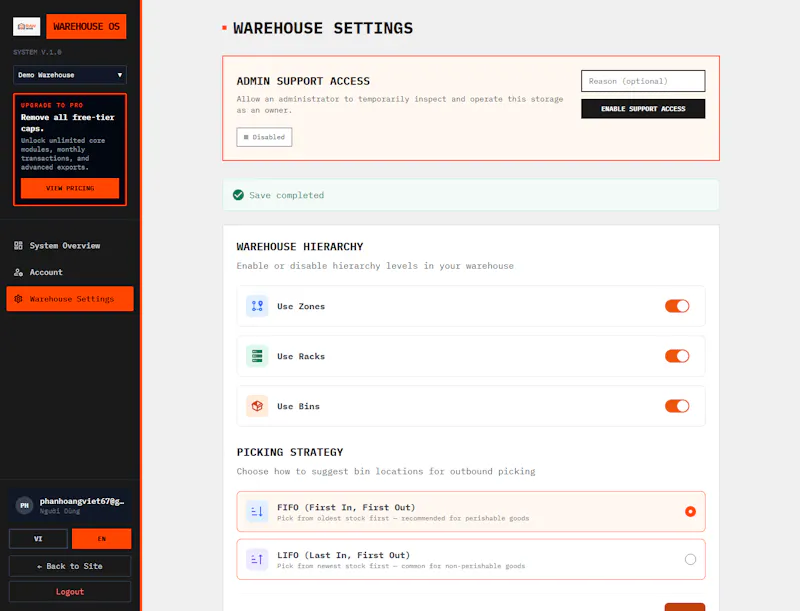Switch language to EN
This screenshot has height=611, width=800.
pyautogui.click(x=102, y=539)
